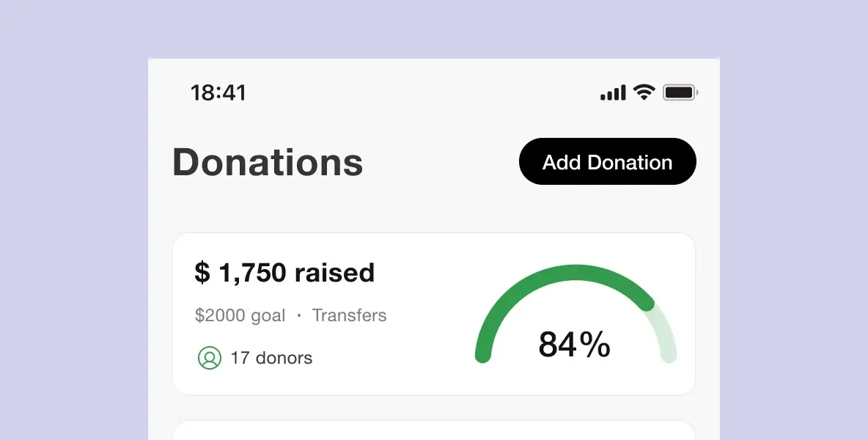
Task: Click the Donations page heading
Action: point(268,162)
